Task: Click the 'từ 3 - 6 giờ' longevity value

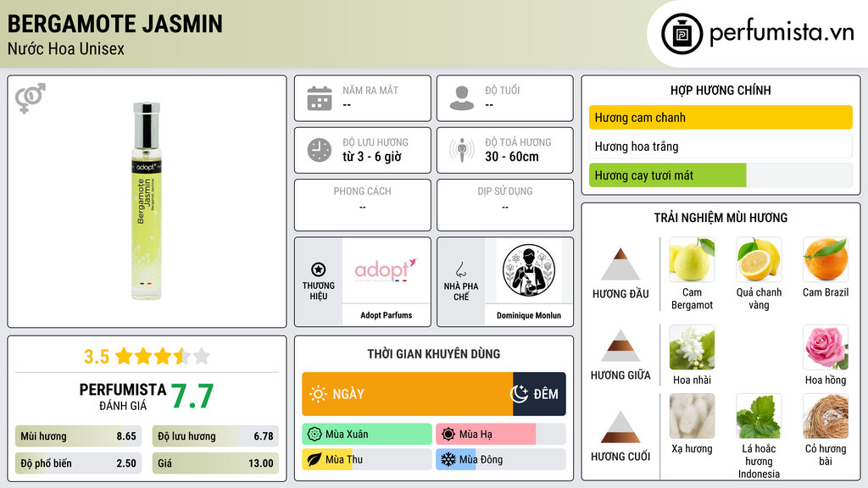Action: (x=372, y=157)
